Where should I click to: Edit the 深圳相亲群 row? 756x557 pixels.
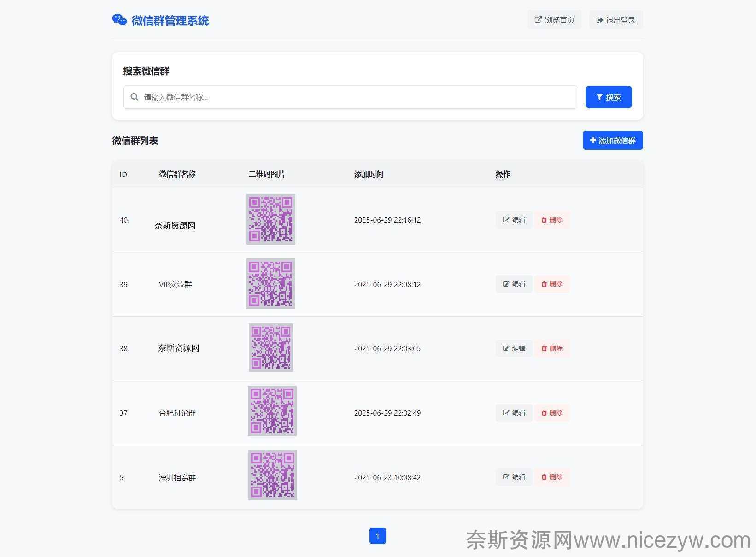pos(514,477)
